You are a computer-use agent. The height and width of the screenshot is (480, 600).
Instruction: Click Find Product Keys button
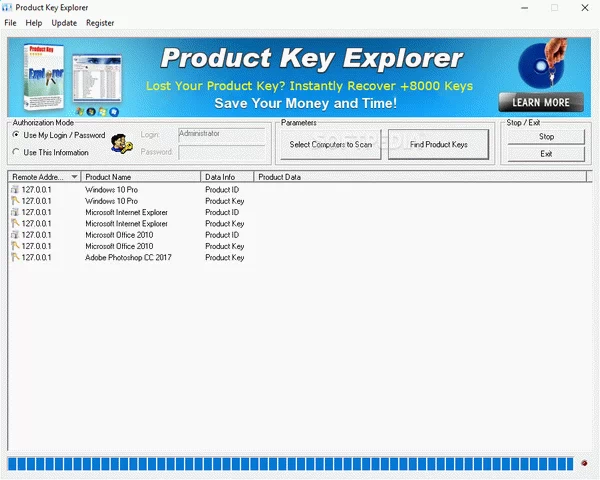tap(439, 144)
